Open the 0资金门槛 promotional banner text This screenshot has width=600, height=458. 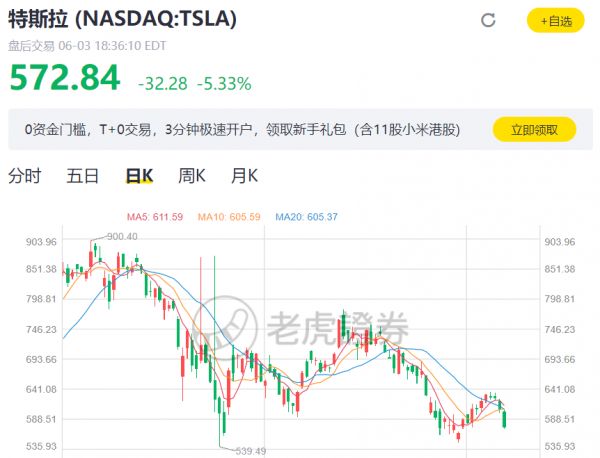[x=242, y=129]
